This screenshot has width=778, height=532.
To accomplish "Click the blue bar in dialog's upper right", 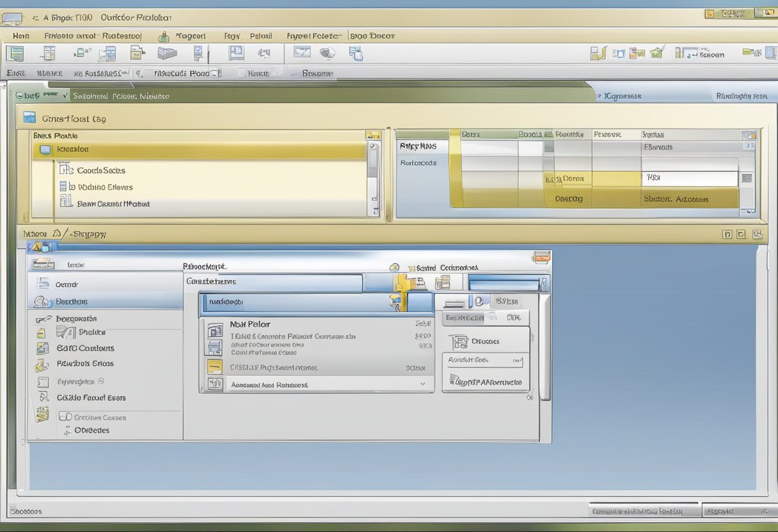I will point(504,283).
